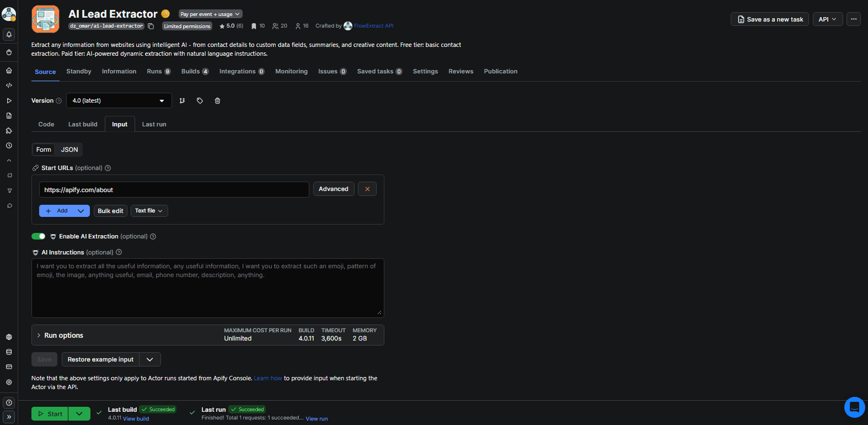Go to the Monitoring tab
This screenshot has width=868, height=425.
click(x=291, y=71)
